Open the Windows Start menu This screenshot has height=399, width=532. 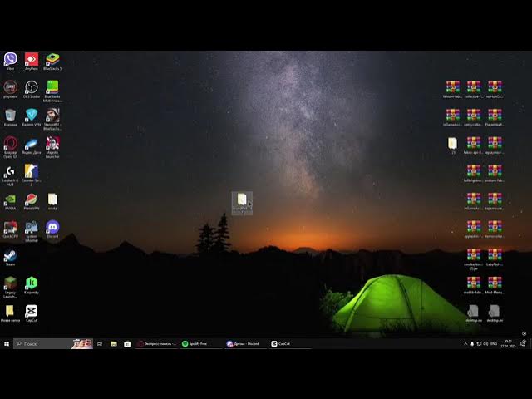(7, 343)
